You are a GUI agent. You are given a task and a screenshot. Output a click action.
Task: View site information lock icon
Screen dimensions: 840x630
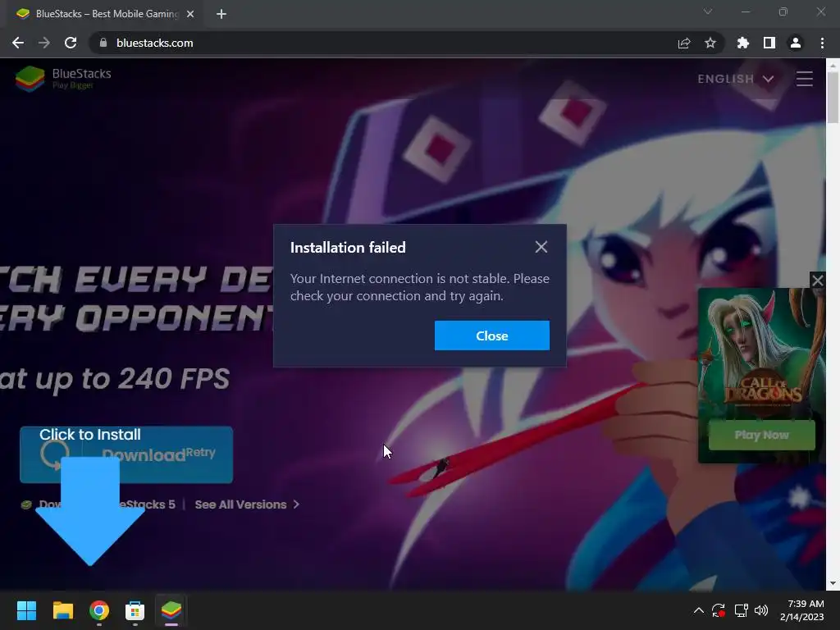pos(103,43)
